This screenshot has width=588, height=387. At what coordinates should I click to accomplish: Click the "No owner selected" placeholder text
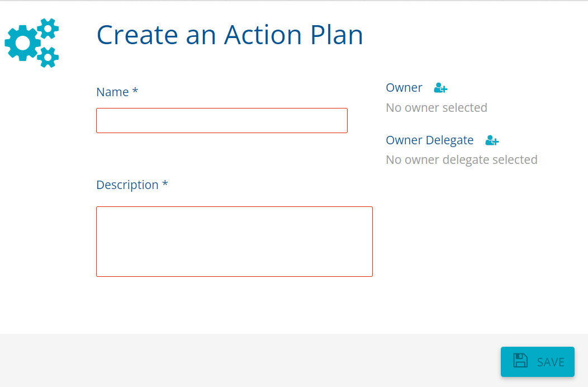tap(436, 107)
